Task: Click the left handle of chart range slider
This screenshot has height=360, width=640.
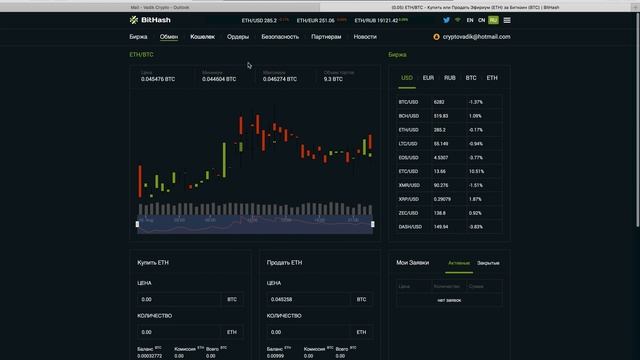Action: (x=138, y=224)
